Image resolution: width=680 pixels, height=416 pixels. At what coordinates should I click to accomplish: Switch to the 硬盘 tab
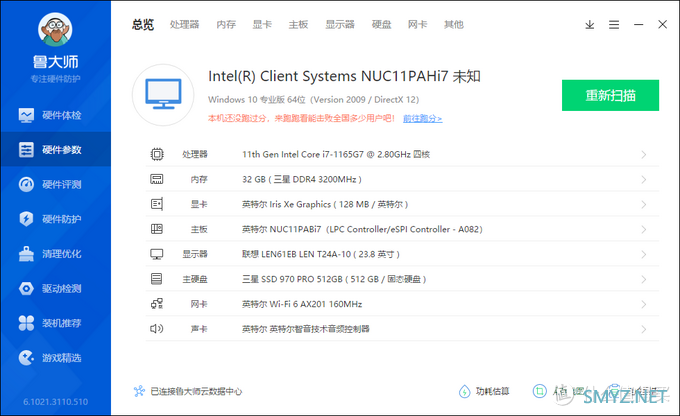pyautogui.click(x=382, y=25)
